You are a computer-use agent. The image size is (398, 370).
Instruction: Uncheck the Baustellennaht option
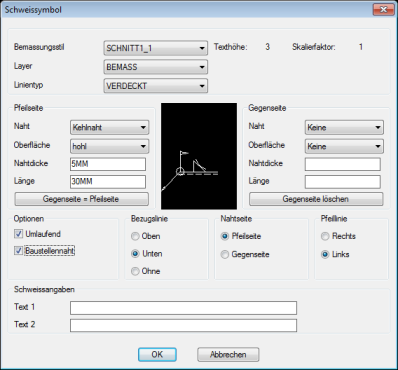pyautogui.click(x=18, y=251)
